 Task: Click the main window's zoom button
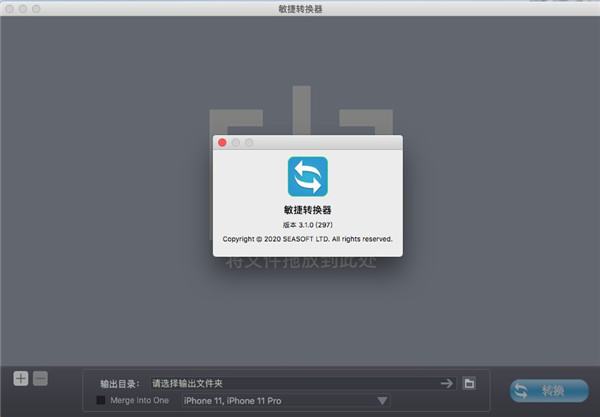36,8
